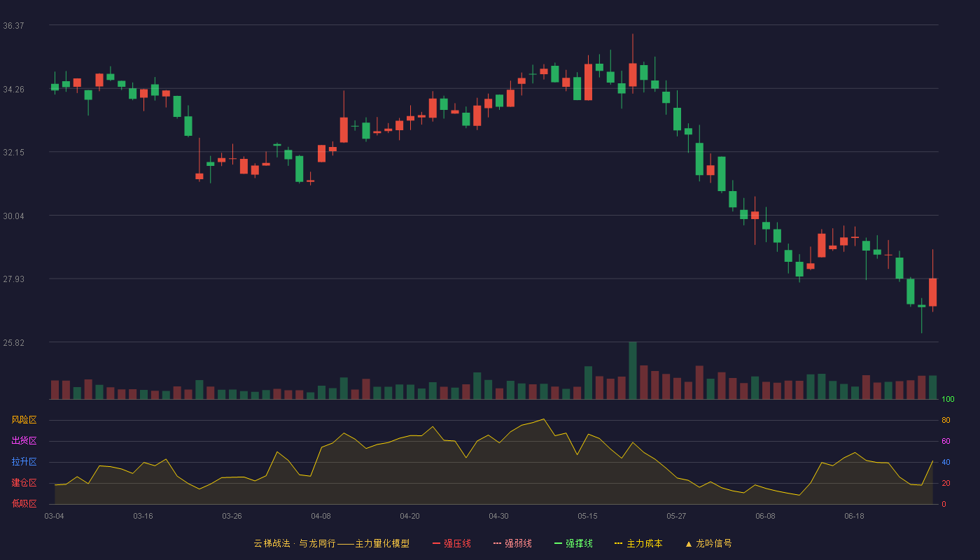This screenshot has height=560, width=980.
Task: Toggle the 强压线 legend series
Action: [451, 543]
